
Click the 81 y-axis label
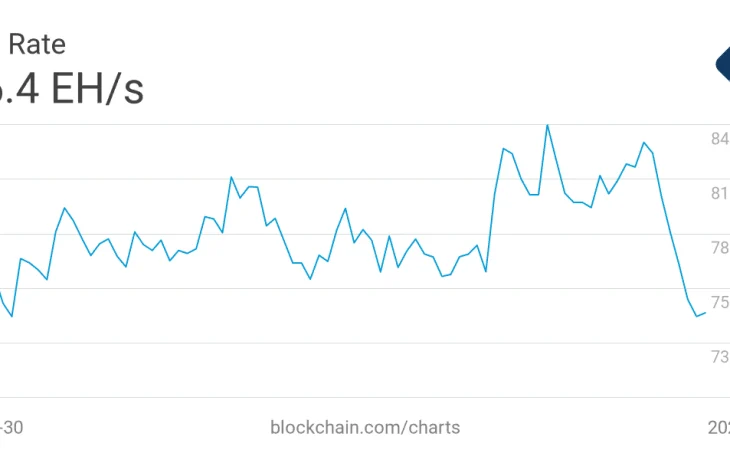[720, 193]
